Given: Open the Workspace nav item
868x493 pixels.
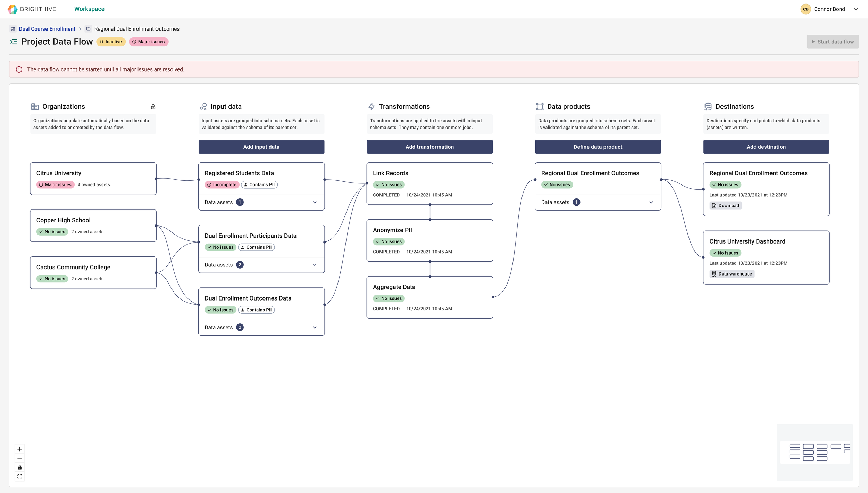Looking at the screenshot, I should [89, 9].
